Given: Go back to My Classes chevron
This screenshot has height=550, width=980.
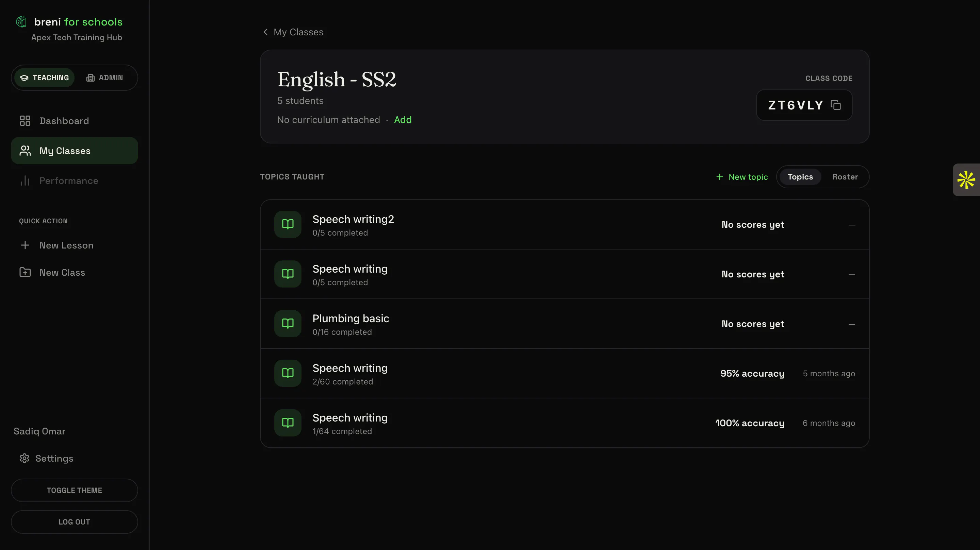Looking at the screenshot, I should 265,32.
